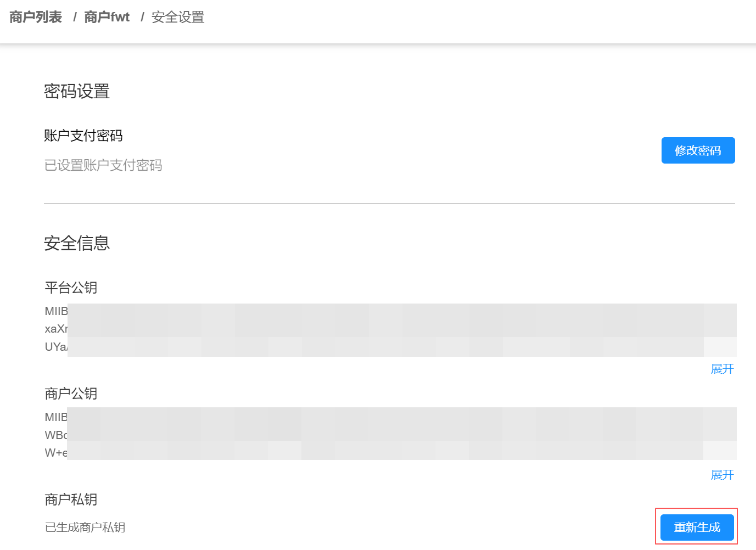756x550 pixels.
Task: Click the MIIB line of the platform key
Action: coord(55,311)
